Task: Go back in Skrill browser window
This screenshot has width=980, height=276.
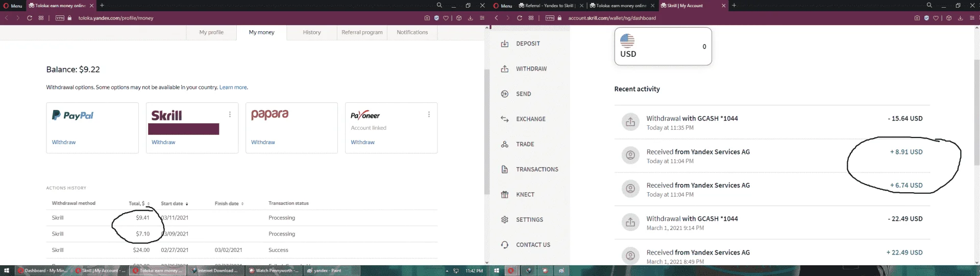Action: (497, 18)
